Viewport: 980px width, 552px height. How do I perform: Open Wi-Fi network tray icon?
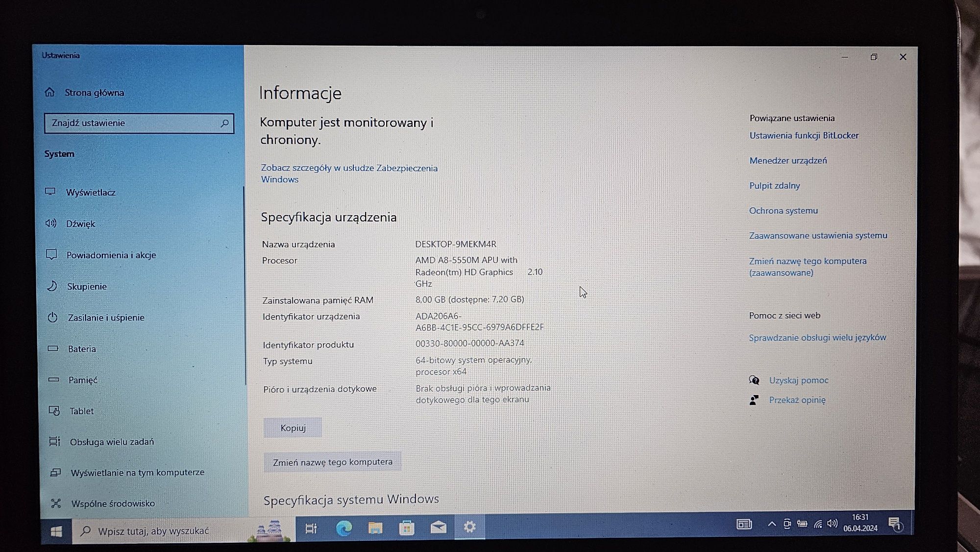click(x=818, y=524)
